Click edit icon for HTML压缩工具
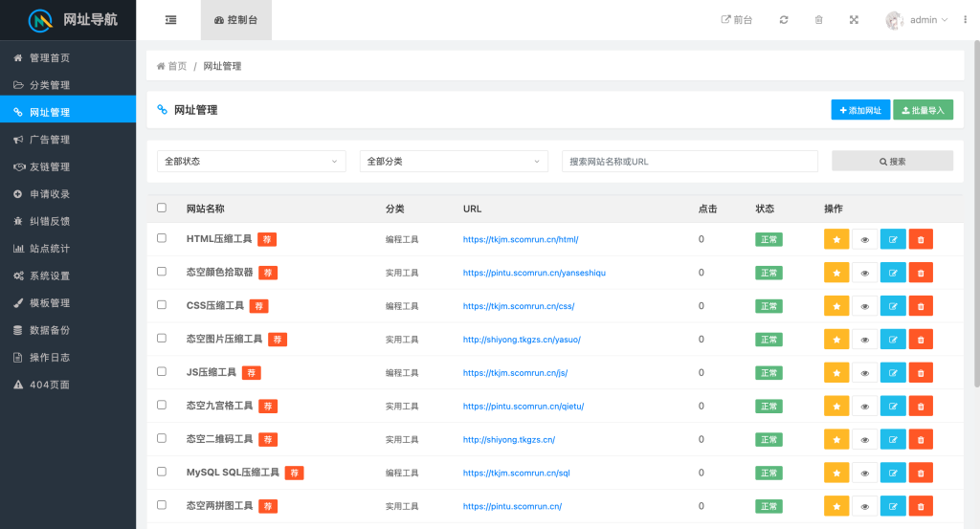 893,239
